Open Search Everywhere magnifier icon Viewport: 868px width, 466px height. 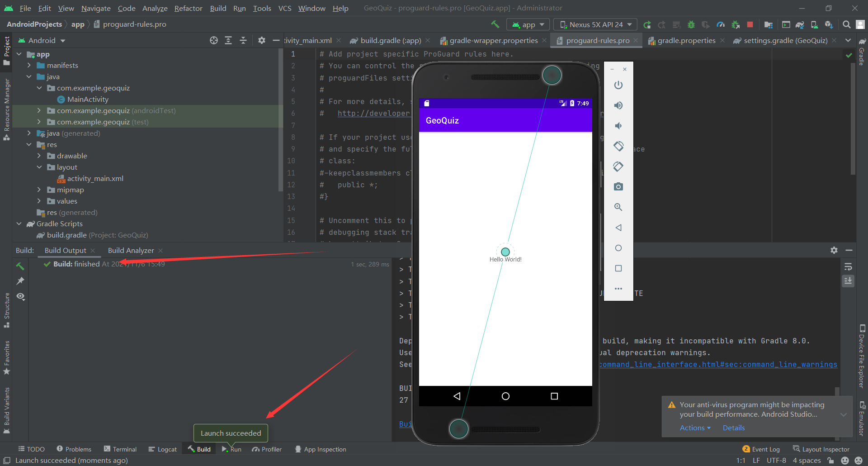tap(846, 24)
